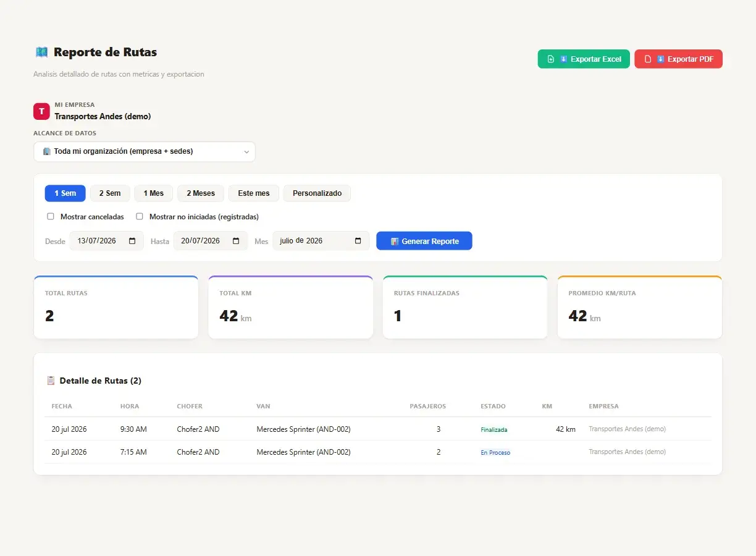
Task: Choose the Este mes range
Action: [254, 193]
